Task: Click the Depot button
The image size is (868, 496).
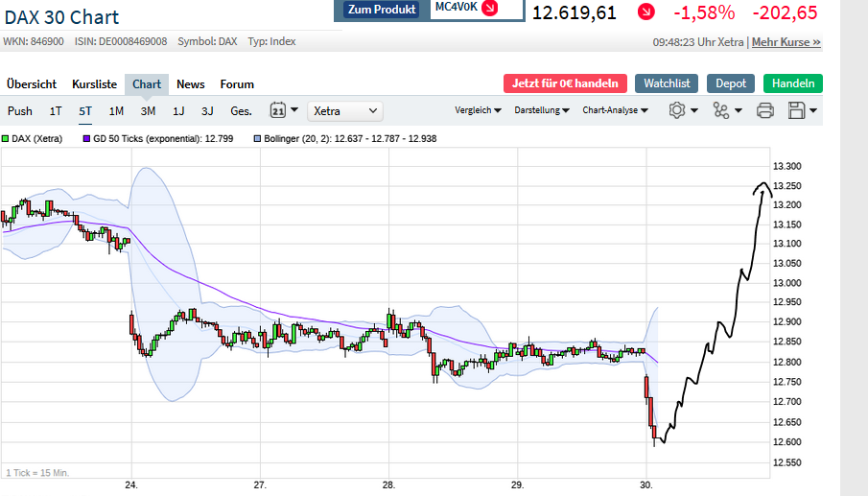Action: pyautogui.click(x=731, y=83)
